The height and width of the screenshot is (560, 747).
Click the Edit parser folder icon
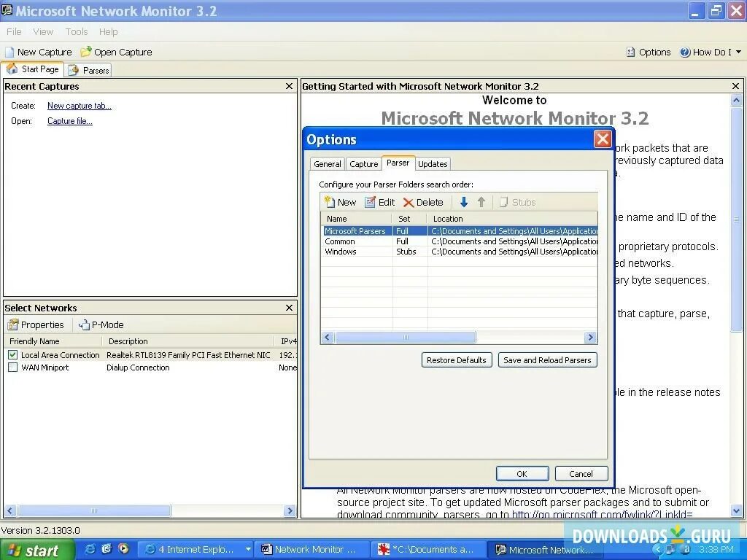pos(370,203)
